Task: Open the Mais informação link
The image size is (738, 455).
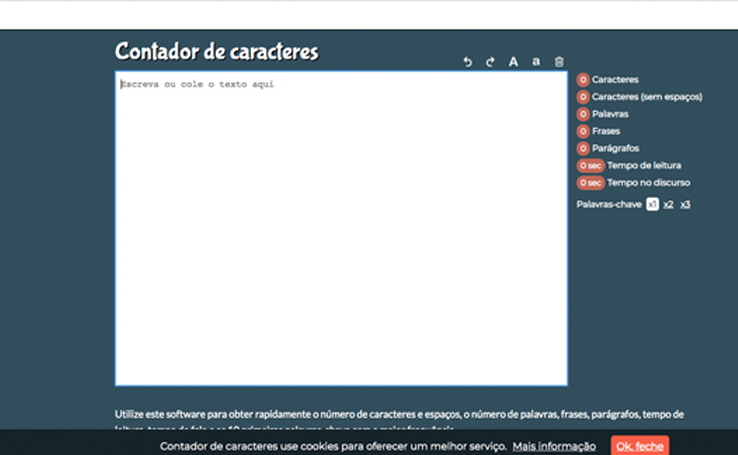Action: pos(554,446)
